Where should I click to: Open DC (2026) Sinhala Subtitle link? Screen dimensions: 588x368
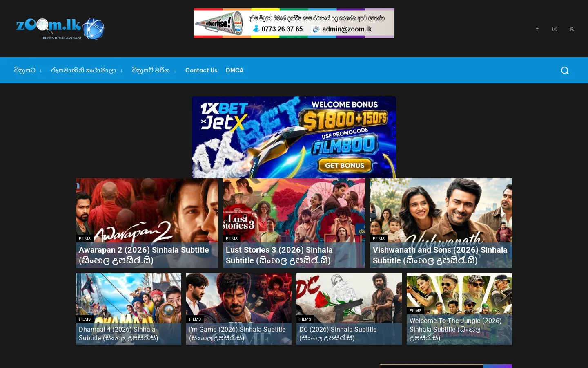click(338, 334)
